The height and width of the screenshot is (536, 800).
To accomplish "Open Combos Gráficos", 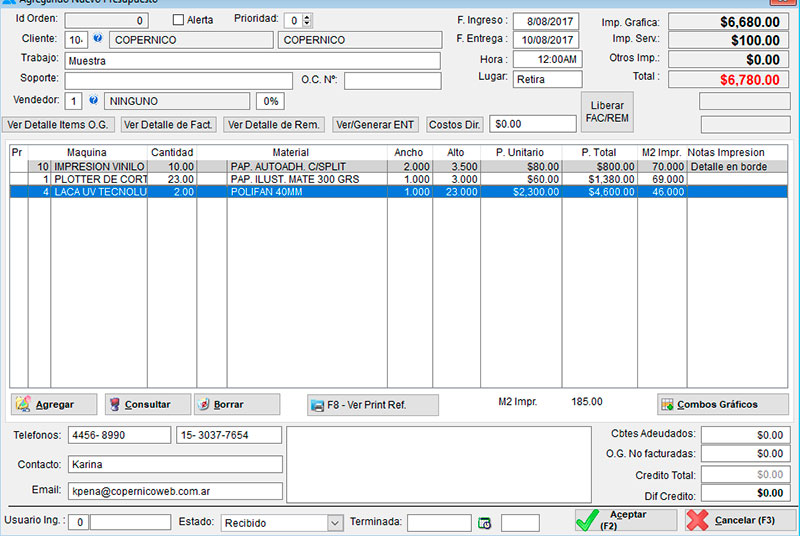I will click(x=722, y=405).
